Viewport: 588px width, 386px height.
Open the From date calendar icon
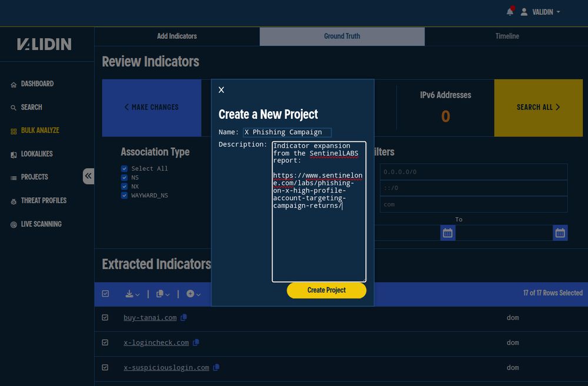coord(447,233)
